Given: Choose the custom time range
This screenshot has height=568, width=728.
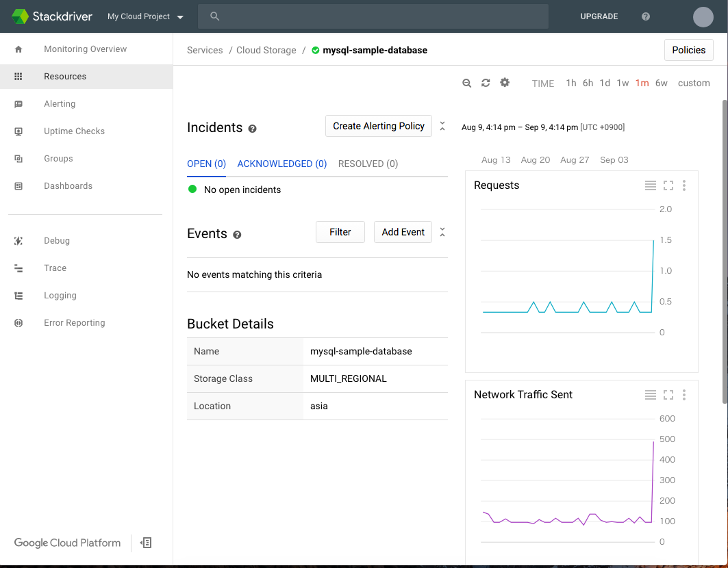Looking at the screenshot, I should [x=694, y=83].
